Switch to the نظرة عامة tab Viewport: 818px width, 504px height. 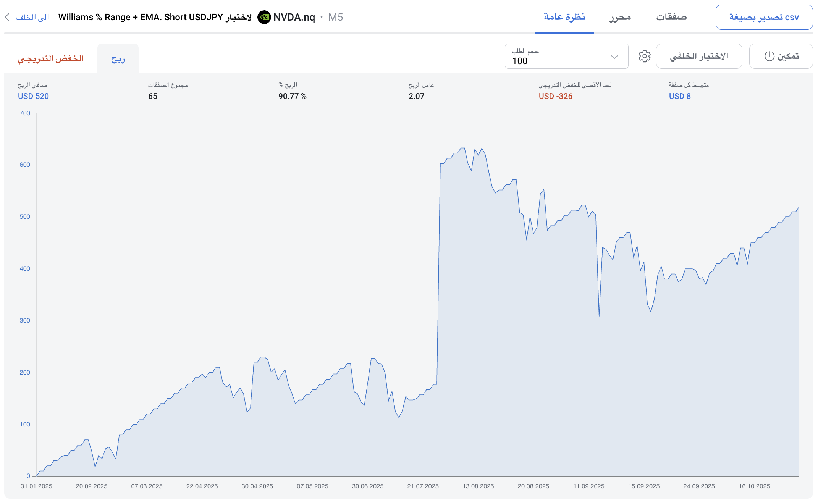click(564, 17)
